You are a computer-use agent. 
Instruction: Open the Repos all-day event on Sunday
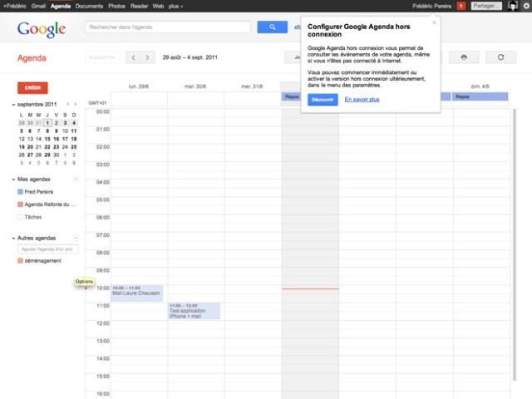(x=480, y=96)
